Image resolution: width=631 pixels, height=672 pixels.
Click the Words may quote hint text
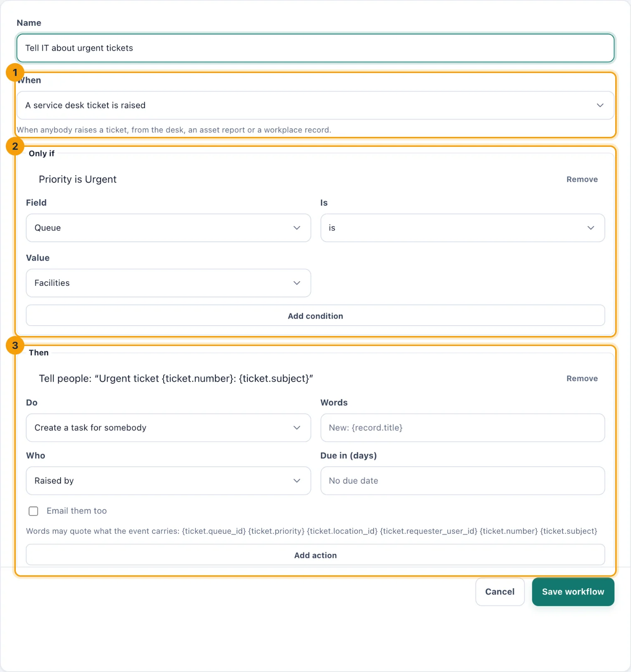pyautogui.click(x=312, y=531)
